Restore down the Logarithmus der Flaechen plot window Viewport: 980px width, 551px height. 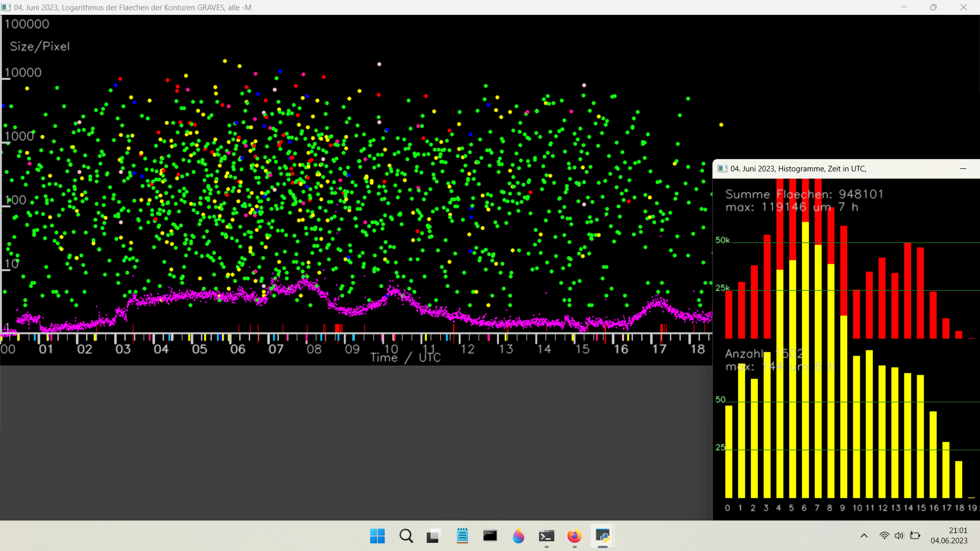coord(934,7)
